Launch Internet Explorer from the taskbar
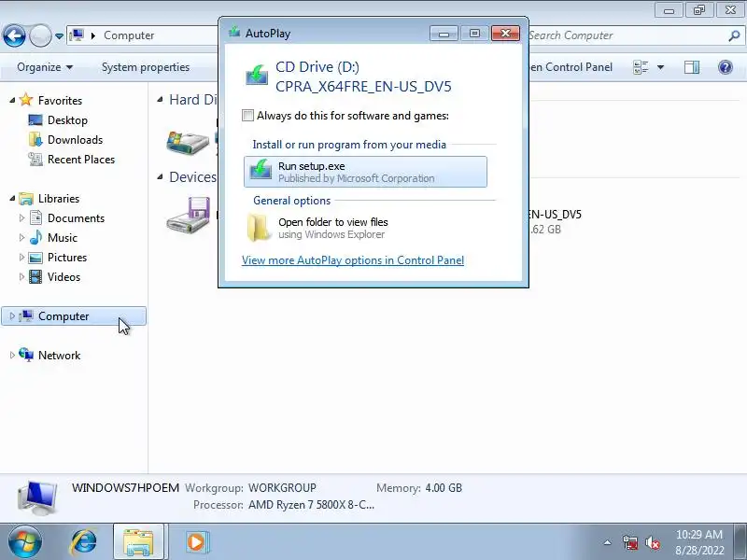This screenshot has width=747, height=560. tap(83, 542)
